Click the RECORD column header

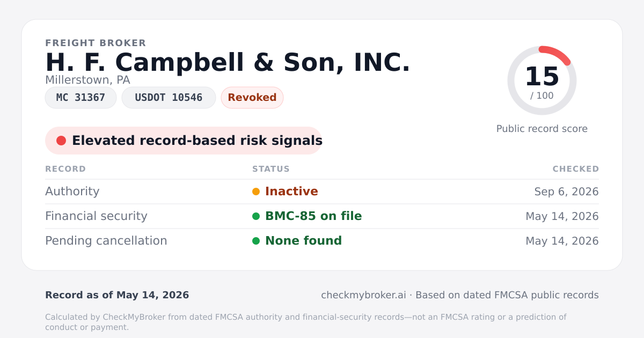[x=65, y=169]
